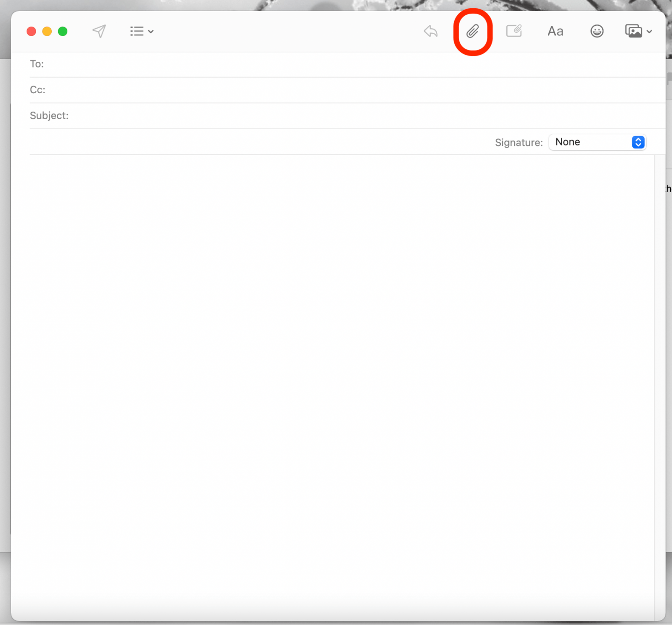The height and width of the screenshot is (625, 672).
Task: Click inside the message body area
Action: pyautogui.click(x=323, y=323)
